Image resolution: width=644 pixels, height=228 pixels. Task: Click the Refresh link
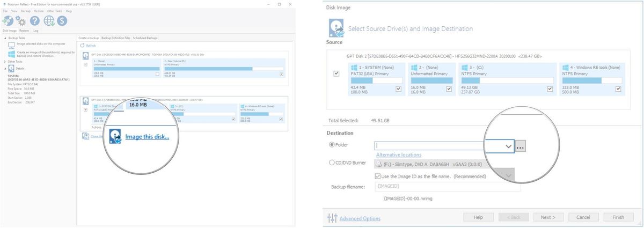coord(91,46)
